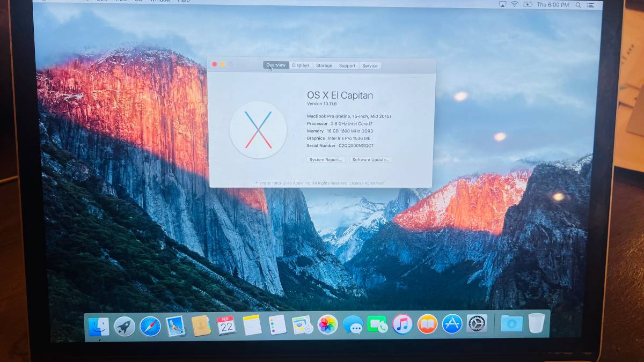Switch to the Storage tab
This screenshot has height=362, width=644.
pyautogui.click(x=324, y=65)
